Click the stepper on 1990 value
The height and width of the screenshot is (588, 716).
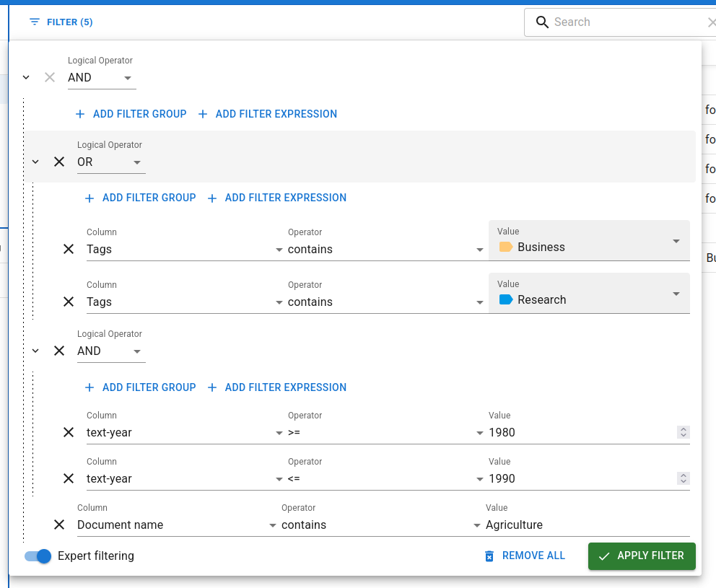(x=683, y=478)
